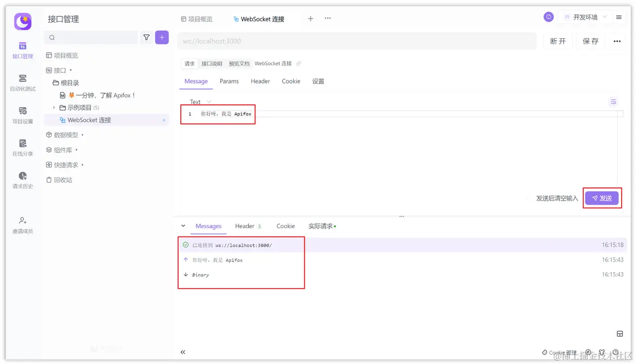
Task: Click the plus to open a new tab
Action: pos(311,18)
